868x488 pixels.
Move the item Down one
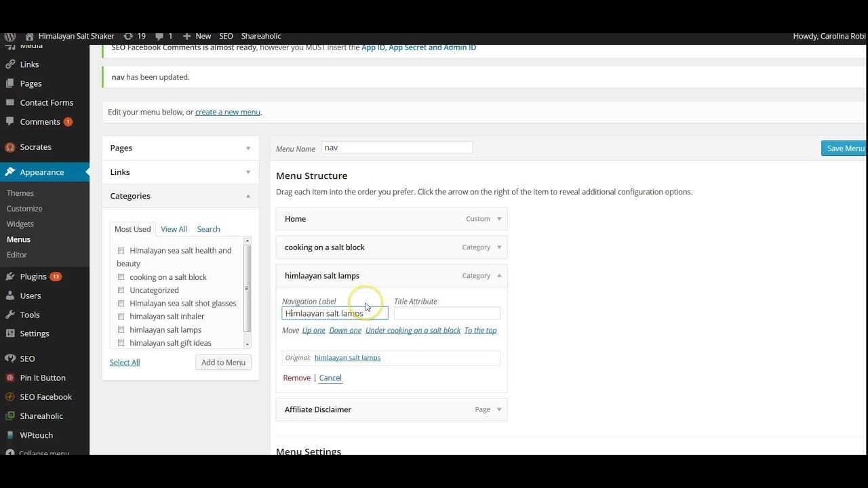(x=345, y=331)
